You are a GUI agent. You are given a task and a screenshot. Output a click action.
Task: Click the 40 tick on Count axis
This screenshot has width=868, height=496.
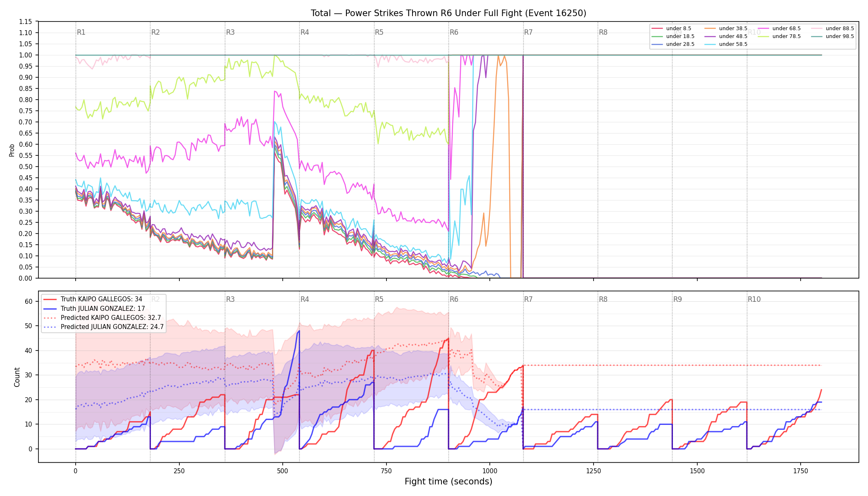click(29, 351)
